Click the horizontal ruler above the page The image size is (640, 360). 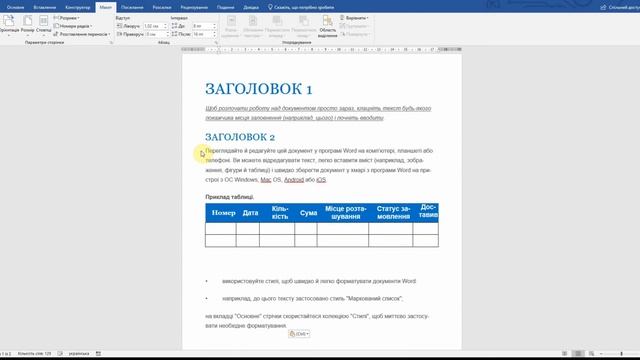pos(322,49)
